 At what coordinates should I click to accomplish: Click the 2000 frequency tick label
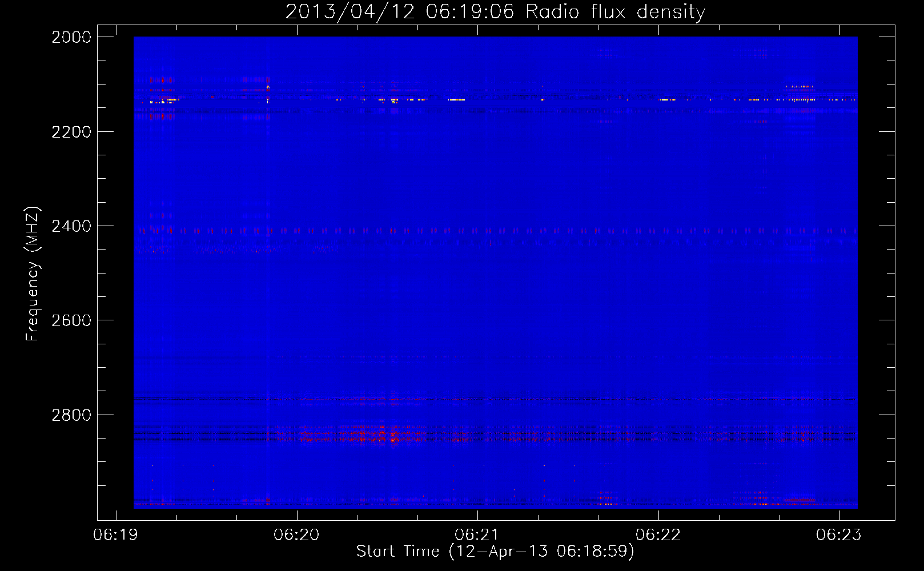(71, 37)
